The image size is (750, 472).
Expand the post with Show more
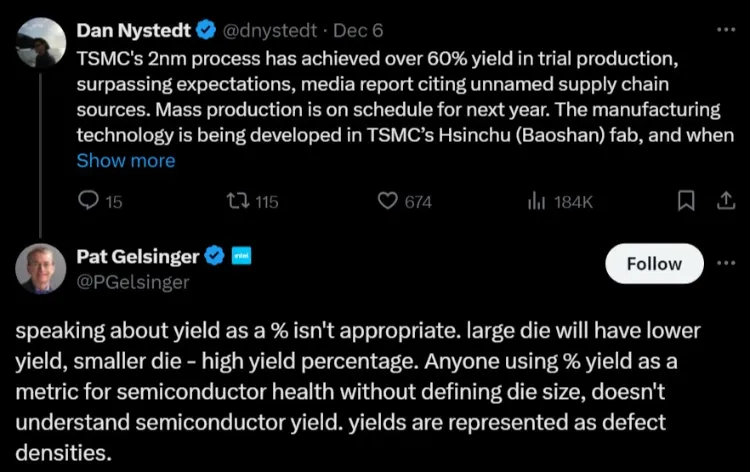tap(125, 160)
